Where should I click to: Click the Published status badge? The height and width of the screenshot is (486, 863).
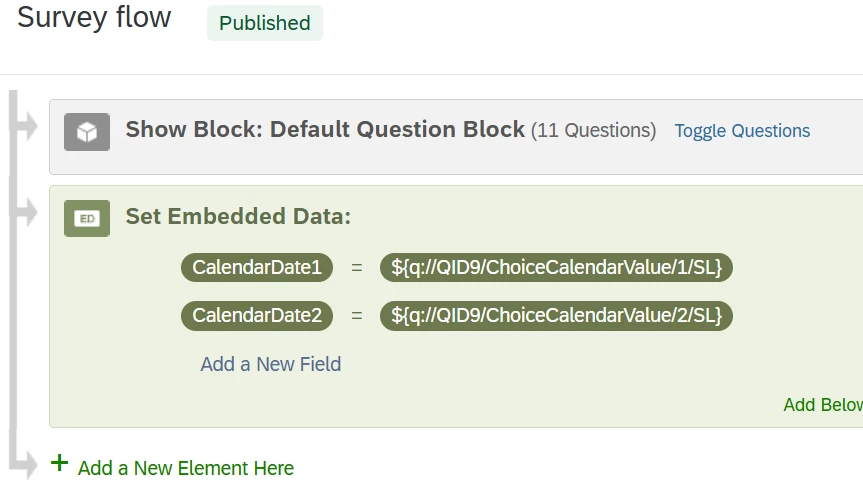point(265,23)
